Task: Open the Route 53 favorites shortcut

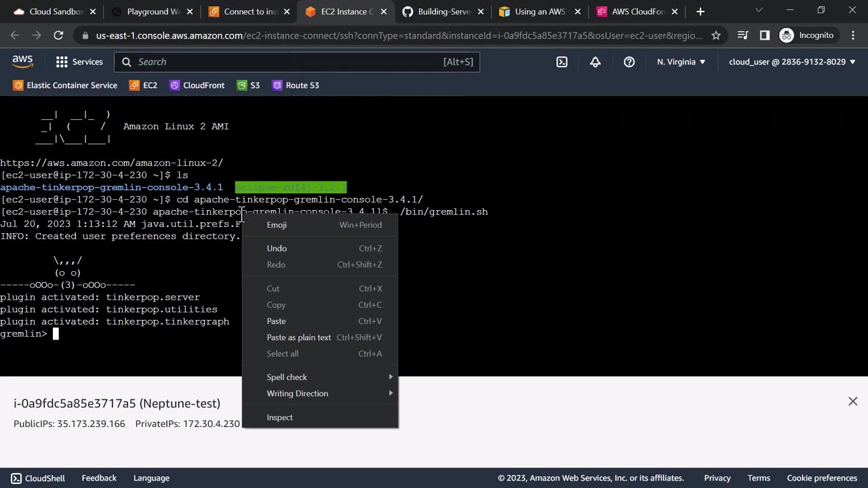Action: 295,85
